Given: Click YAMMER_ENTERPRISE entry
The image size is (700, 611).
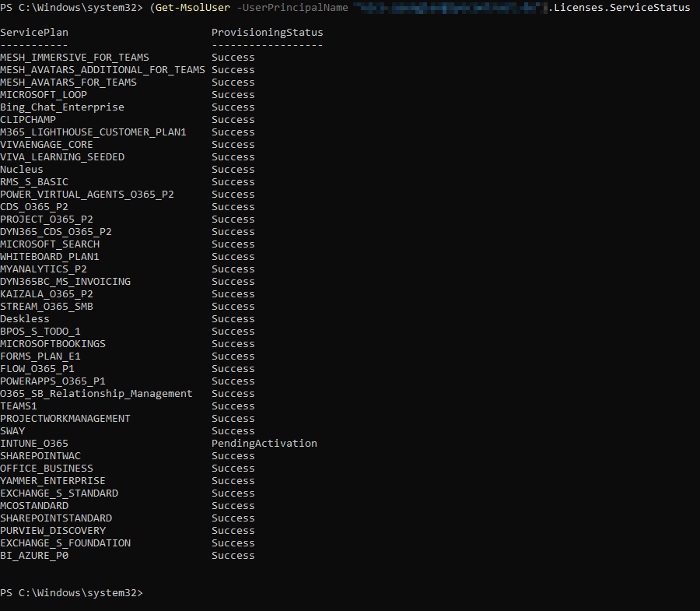Looking at the screenshot, I should 53,482.
